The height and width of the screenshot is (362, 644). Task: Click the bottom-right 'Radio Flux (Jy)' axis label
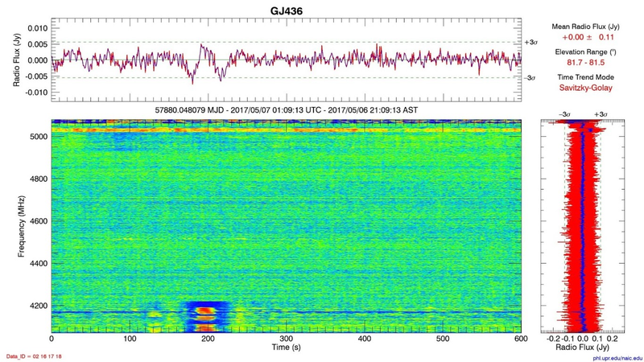click(x=582, y=348)
